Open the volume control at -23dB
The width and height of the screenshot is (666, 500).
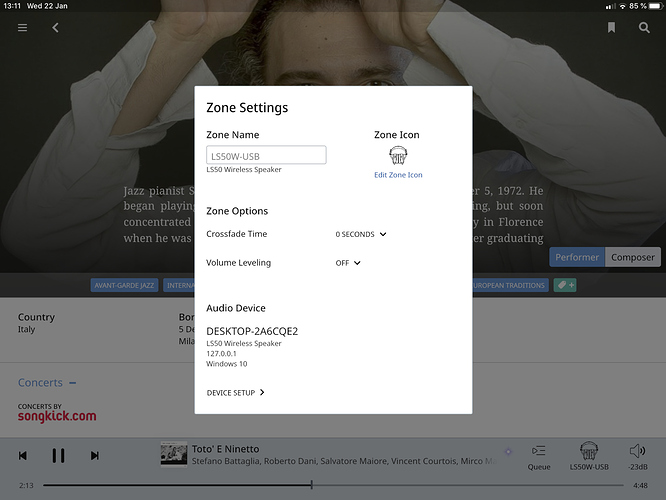638,457
